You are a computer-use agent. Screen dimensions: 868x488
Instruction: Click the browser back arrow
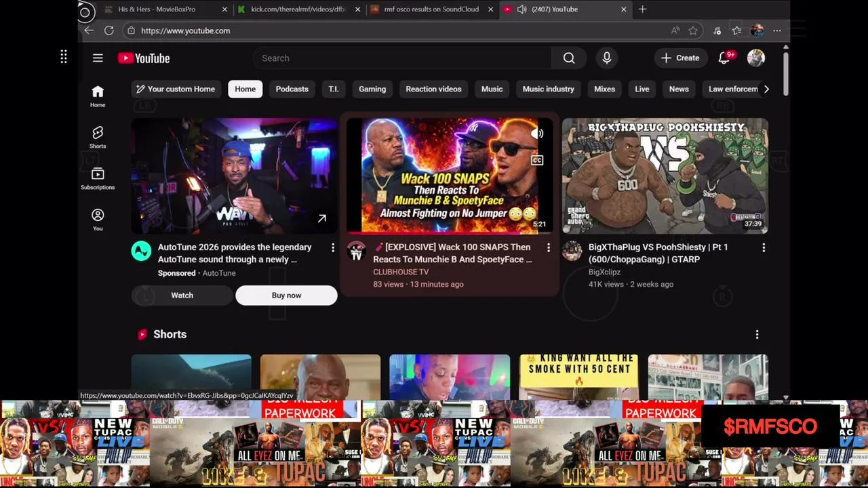click(88, 30)
